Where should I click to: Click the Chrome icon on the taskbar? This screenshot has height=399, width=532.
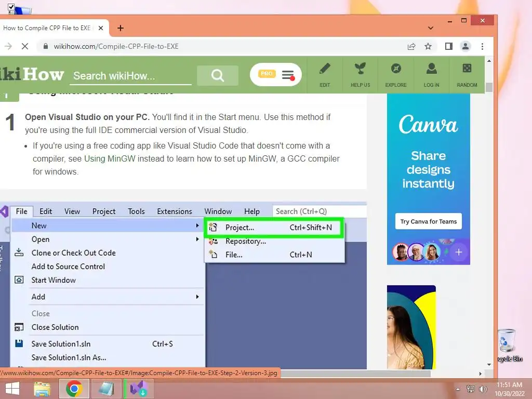[x=74, y=389]
